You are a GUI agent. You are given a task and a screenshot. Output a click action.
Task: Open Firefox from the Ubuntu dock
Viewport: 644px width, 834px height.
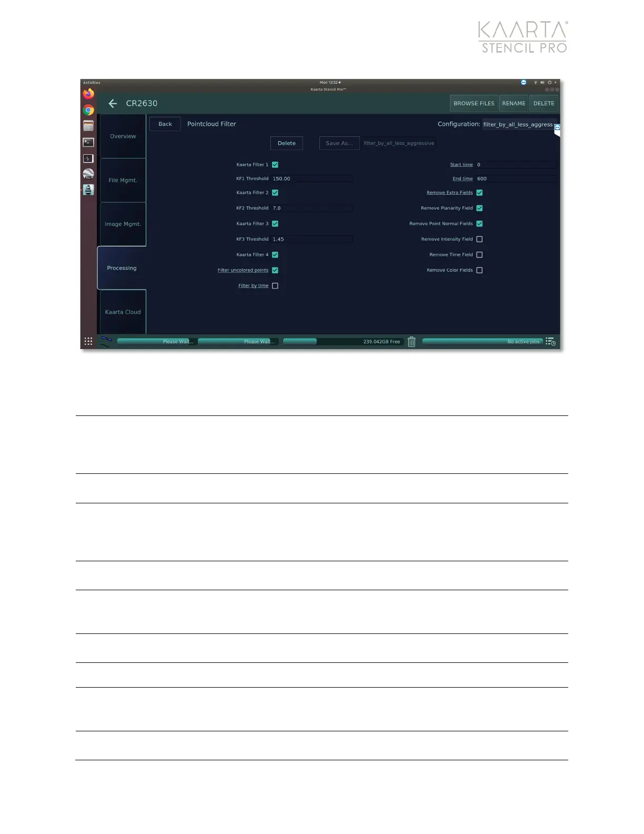point(88,94)
